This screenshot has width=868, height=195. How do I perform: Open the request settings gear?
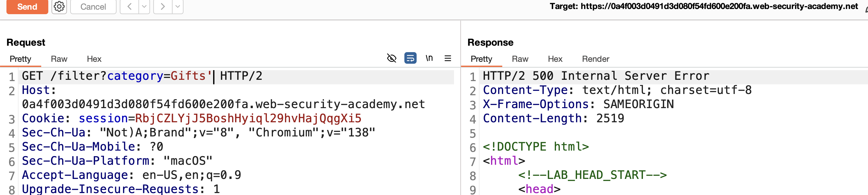[x=59, y=7]
